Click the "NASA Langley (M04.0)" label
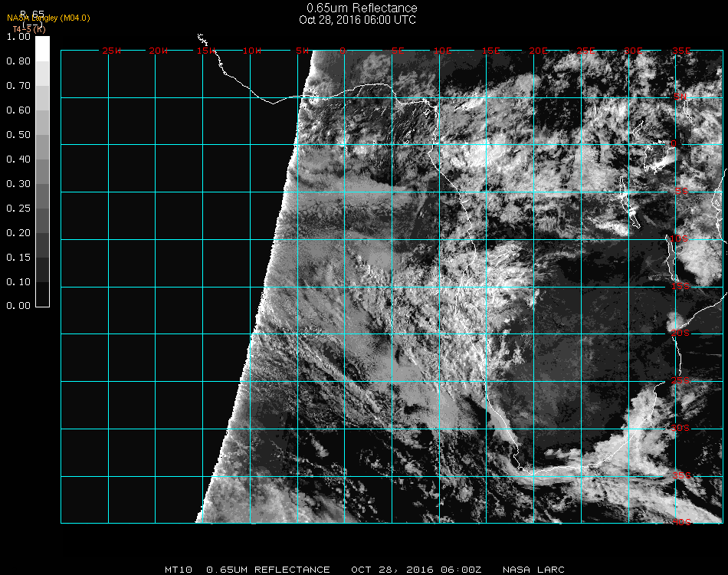The width and height of the screenshot is (728, 575). coord(48,18)
